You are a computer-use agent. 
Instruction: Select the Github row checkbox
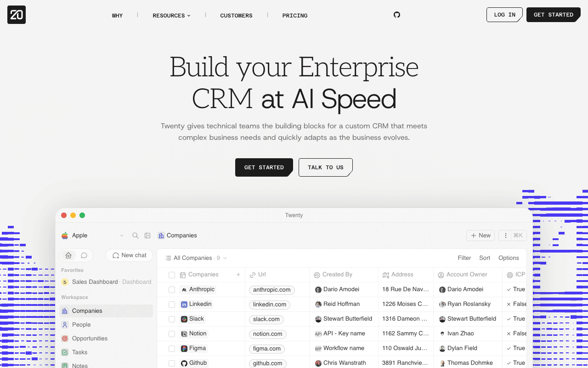pos(172,363)
